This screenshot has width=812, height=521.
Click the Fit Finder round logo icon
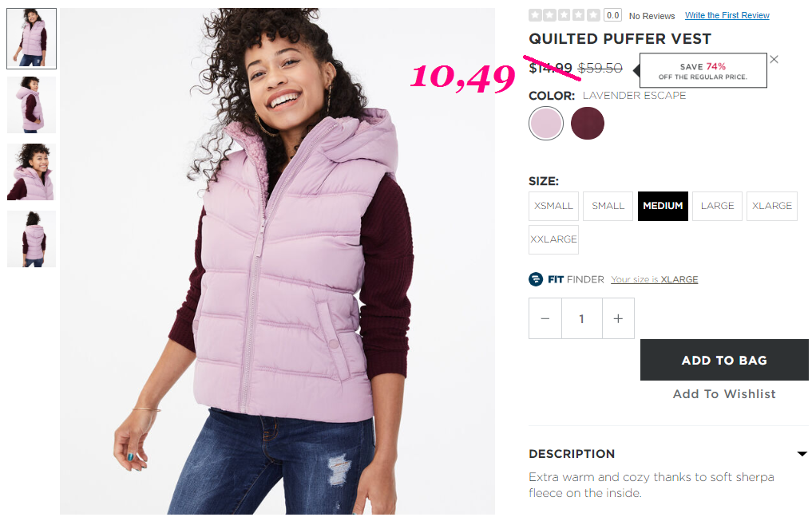[x=536, y=279]
